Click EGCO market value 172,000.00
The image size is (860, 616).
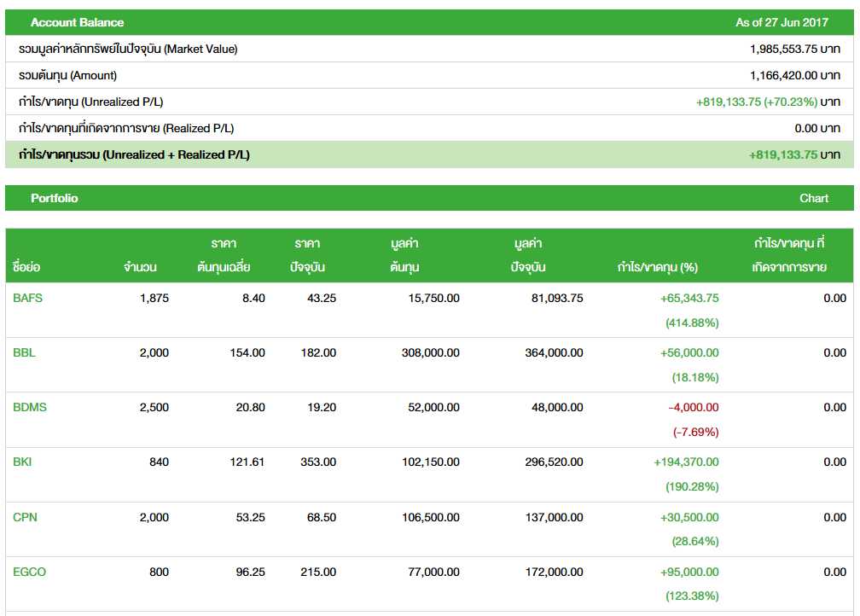(x=554, y=572)
